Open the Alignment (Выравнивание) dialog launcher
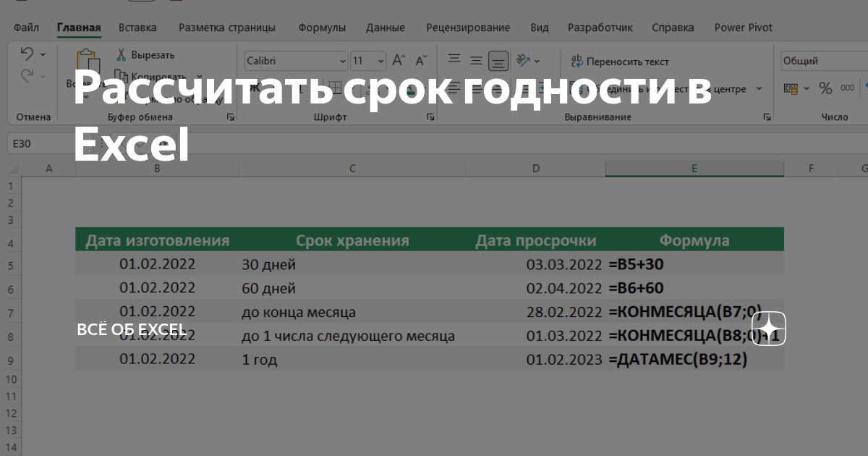 pos(767,117)
